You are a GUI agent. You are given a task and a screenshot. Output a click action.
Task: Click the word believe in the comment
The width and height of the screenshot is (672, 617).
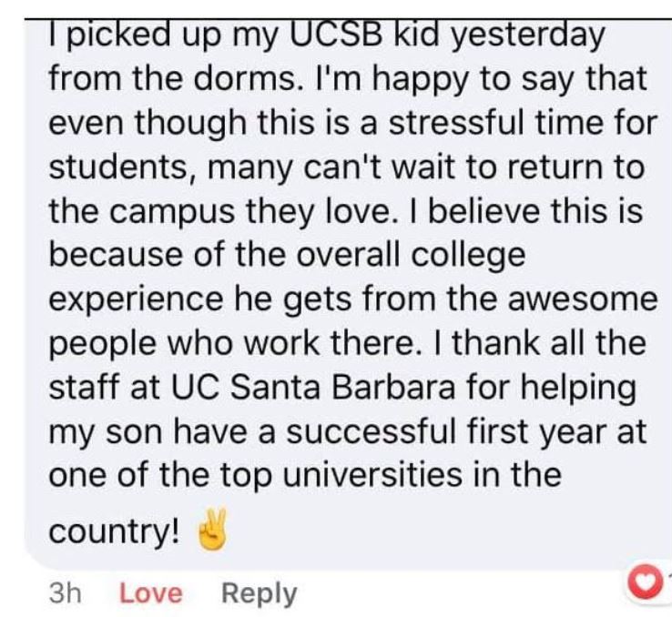(x=494, y=211)
